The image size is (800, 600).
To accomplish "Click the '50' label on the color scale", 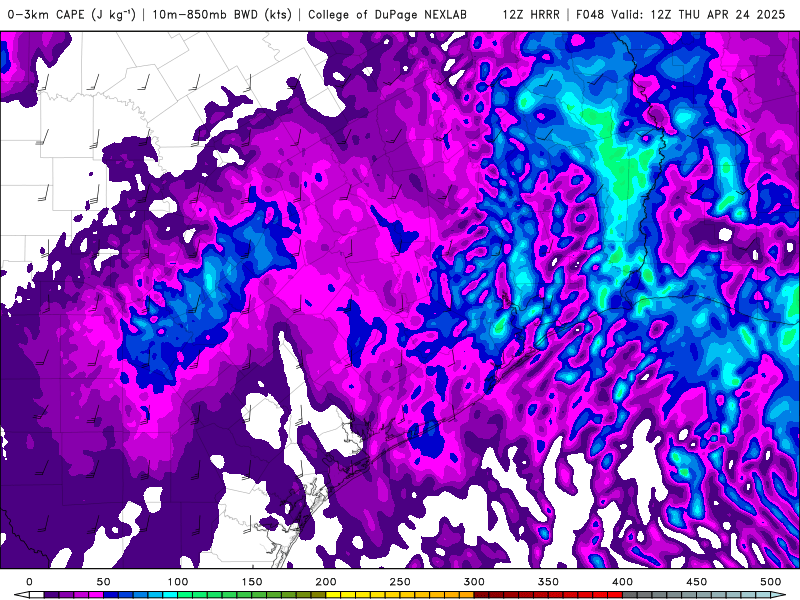I will [103, 582].
